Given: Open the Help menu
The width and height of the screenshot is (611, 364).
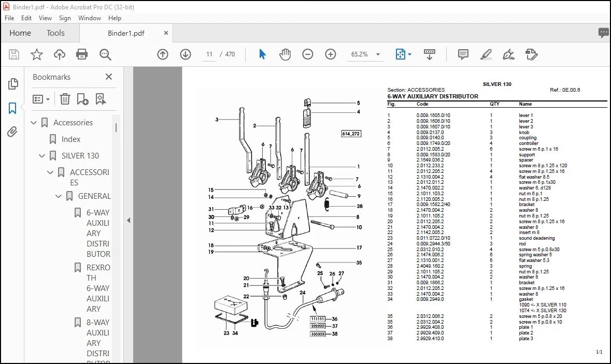Looking at the screenshot, I should 115,18.
